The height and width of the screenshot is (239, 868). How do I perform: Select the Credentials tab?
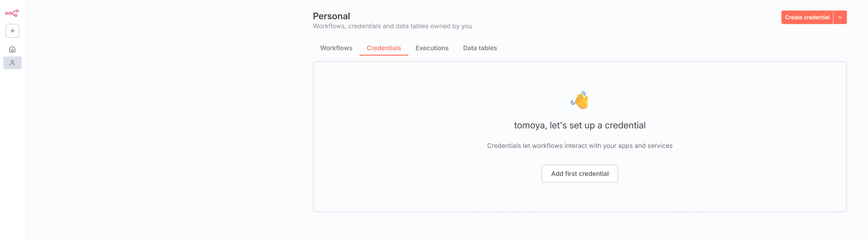383,48
